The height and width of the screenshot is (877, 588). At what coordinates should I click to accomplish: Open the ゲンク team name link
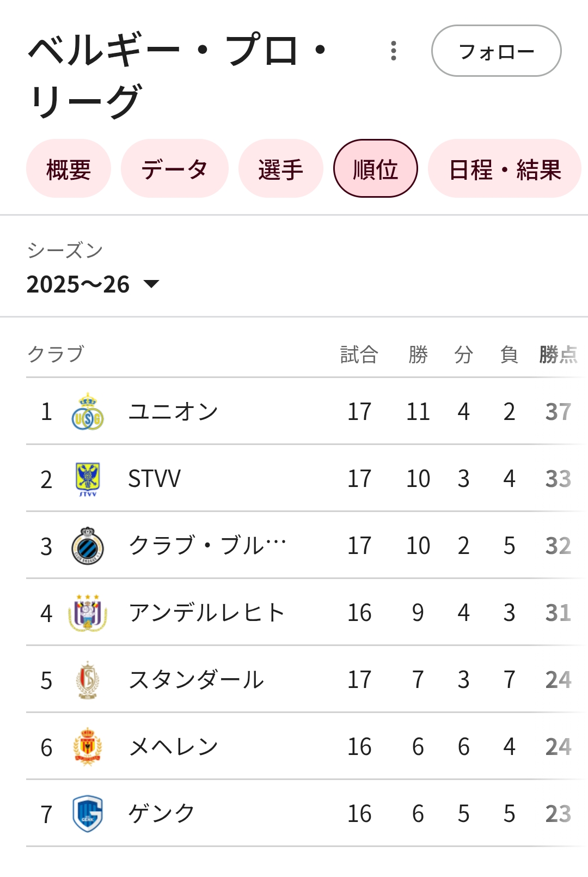(x=162, y=814)
